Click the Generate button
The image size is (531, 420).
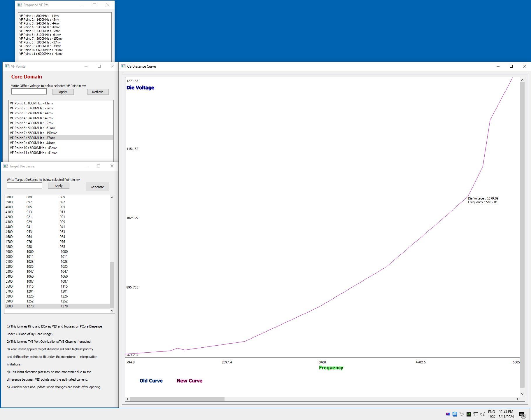(x=97, y=187)
